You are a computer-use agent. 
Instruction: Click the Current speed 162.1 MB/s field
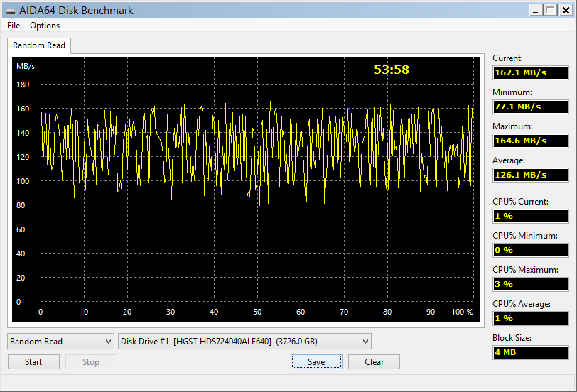[x=531, y=72]
